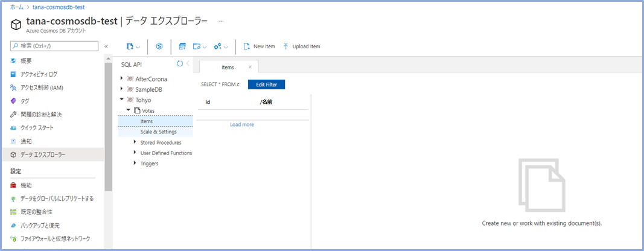Select the Tohyo database
644x251 pixels.
point(143,100)
